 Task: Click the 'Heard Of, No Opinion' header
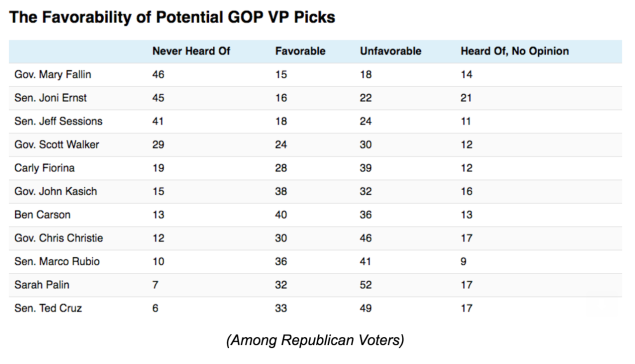click(514, 51)
